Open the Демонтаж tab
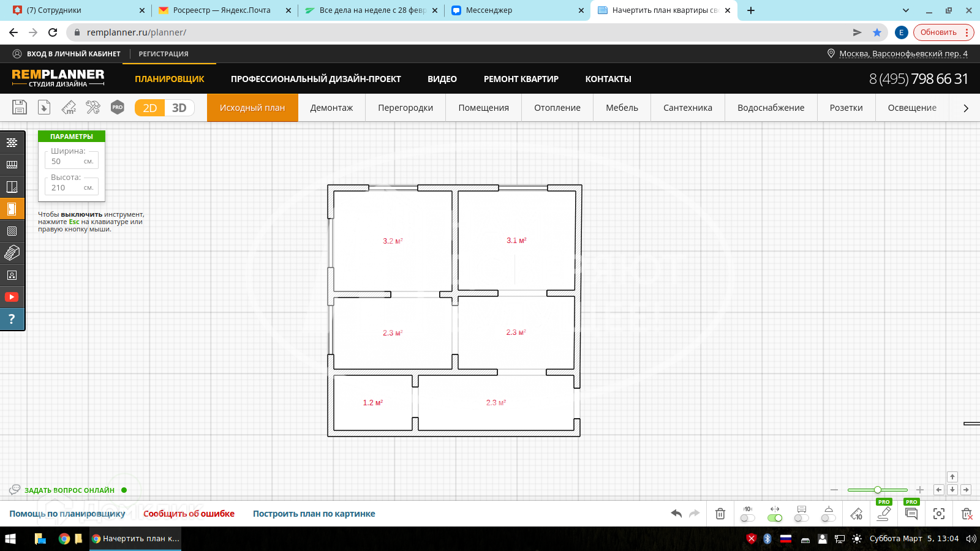 pyautogui.click(x=331, y=108)
